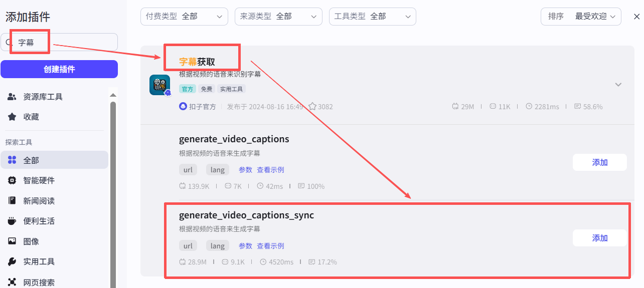644x288 pixels.
Task: Select 全部 category tab in sidebar
Action: (54, 160)
